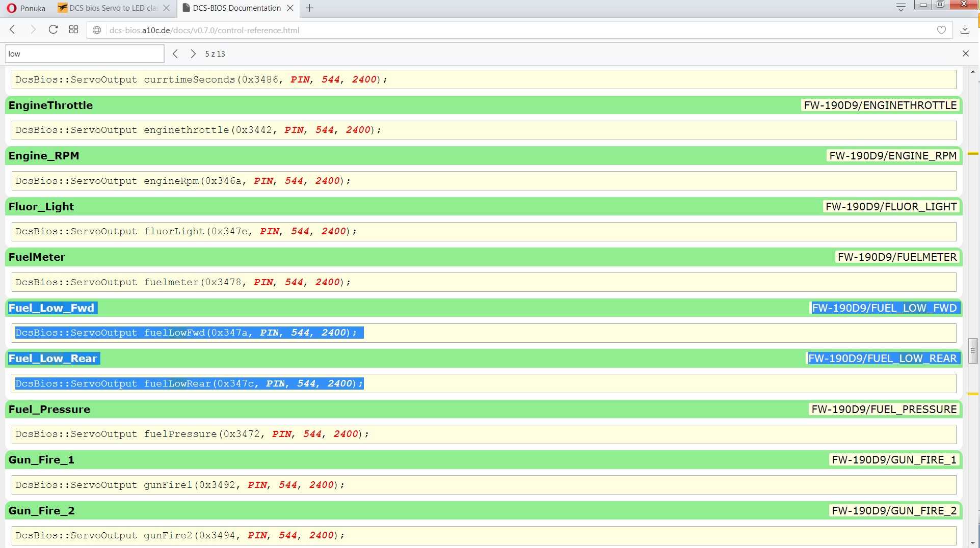Click FW-190D9/ENGINETHROTTLE identifier
The width and height of the screenshot is (980, 548).
pyautogui.click(x=880, y=105)
